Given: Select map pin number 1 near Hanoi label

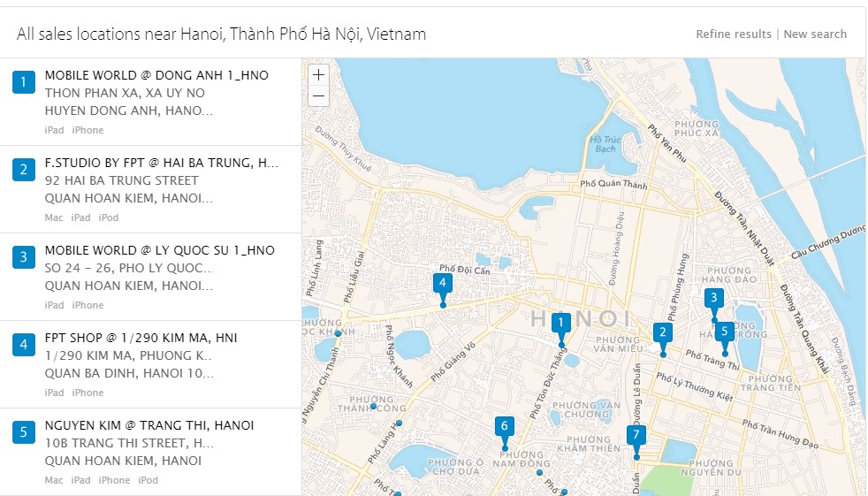Looking at the screenshot, I should coord(559,324).
